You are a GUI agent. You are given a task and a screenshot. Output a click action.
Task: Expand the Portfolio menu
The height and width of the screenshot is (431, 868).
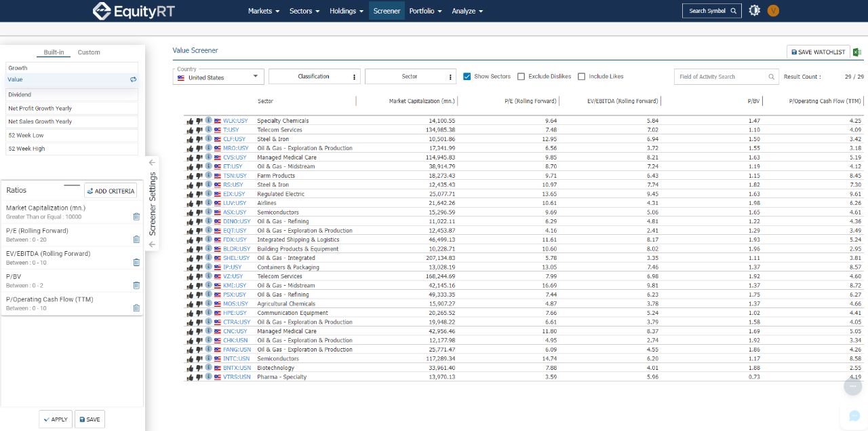click(425, 11)
